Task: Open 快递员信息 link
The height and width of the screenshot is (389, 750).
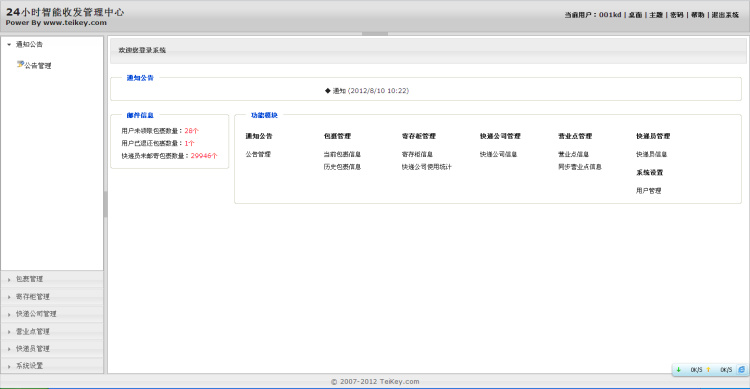Action: pos(651,154)
